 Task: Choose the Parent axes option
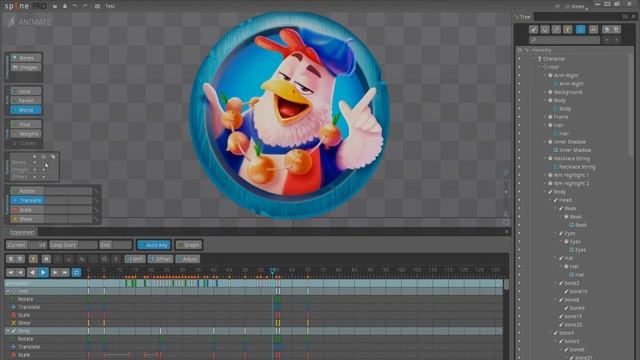click(26, 100)
